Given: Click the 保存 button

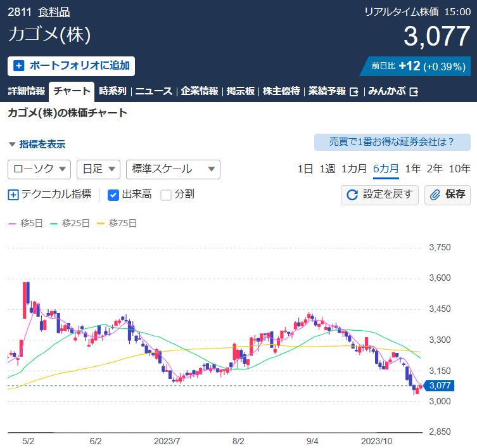Looking at the screenshot, I should point(447,195).
